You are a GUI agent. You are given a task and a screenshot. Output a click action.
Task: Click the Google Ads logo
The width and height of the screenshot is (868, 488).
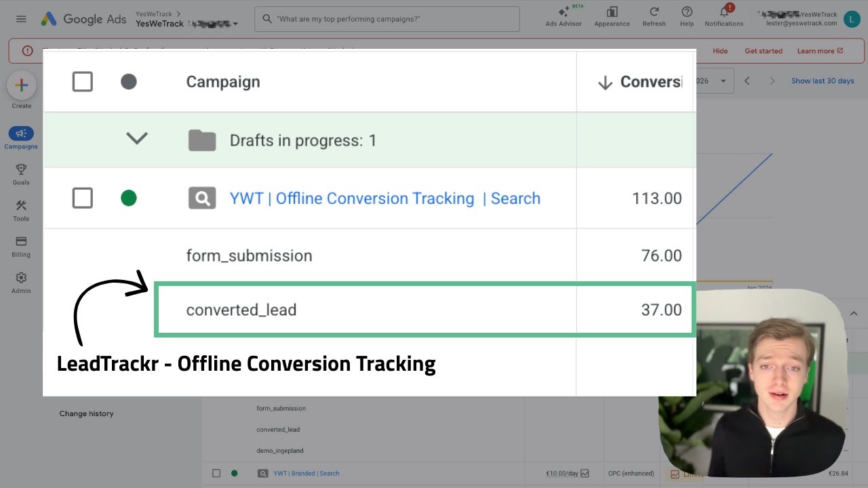(x=83, y=19)
